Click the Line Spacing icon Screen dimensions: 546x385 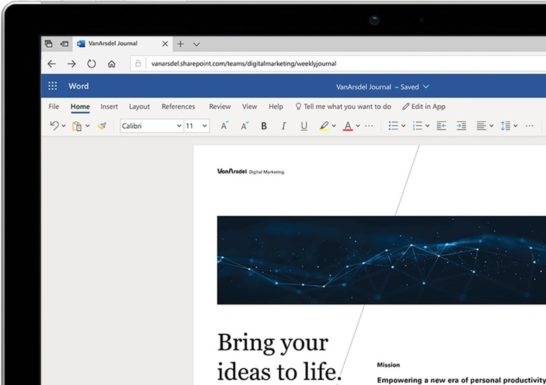click(x=505, y=126)
